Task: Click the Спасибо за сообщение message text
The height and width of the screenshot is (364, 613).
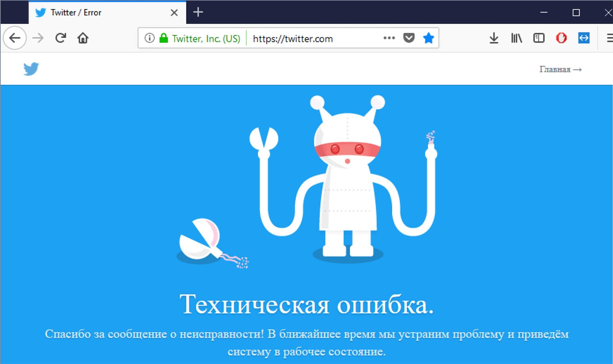Action: 306,343
